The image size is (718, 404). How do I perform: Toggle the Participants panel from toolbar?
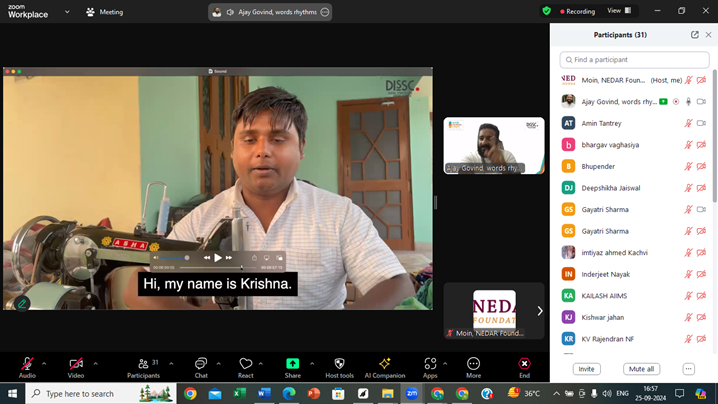point(143,364)
